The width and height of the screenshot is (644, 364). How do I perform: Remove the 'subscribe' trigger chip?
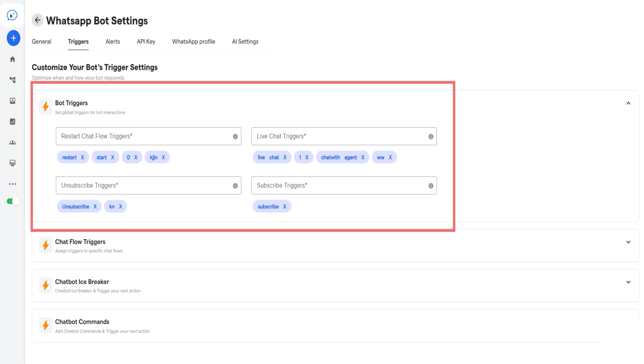click(285, 207)
